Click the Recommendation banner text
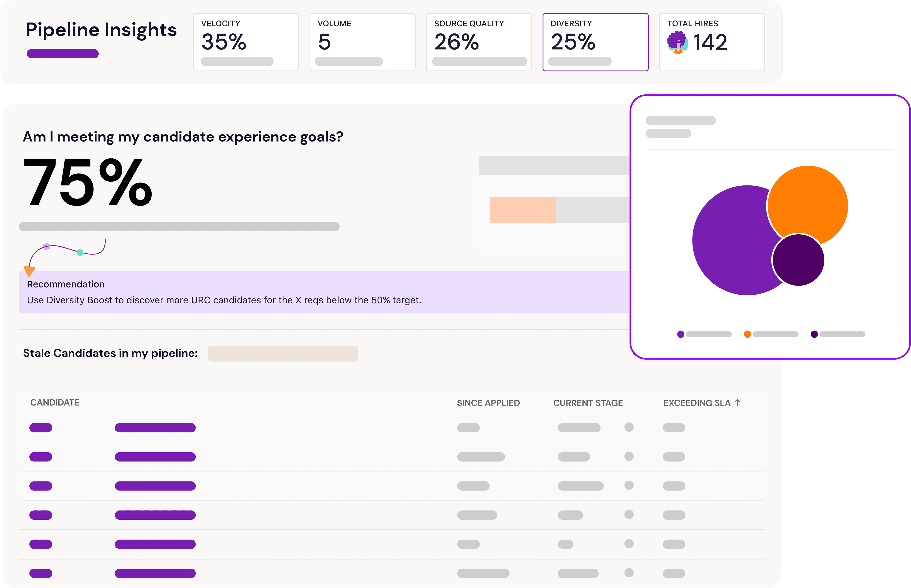The height and width of the screenshot is (588, 911). (224, 300)
